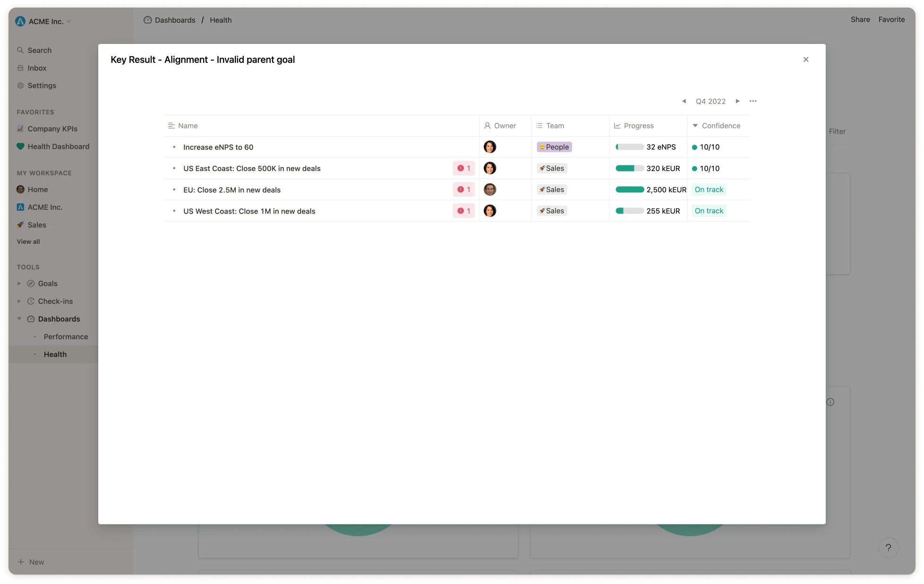Open the Inbox in the sidebar
Image resolution: width=924 pixels, height=584 pixels.
37,68
